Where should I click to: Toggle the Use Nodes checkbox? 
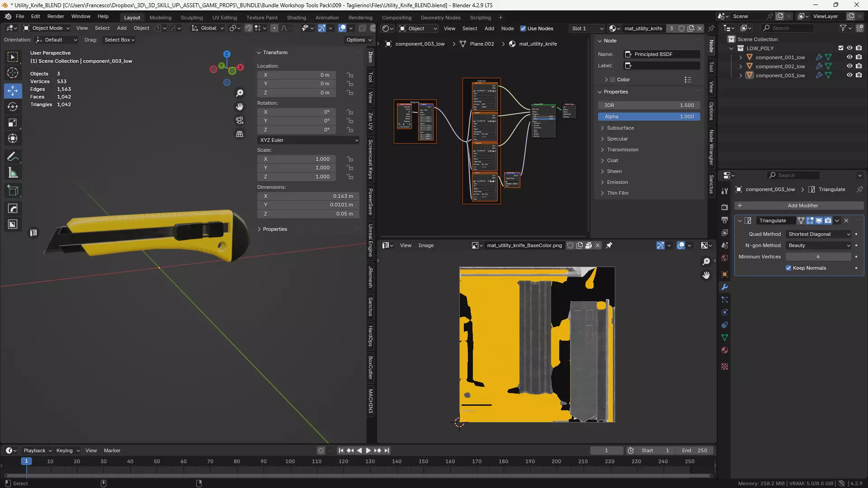tap(523, 28)
